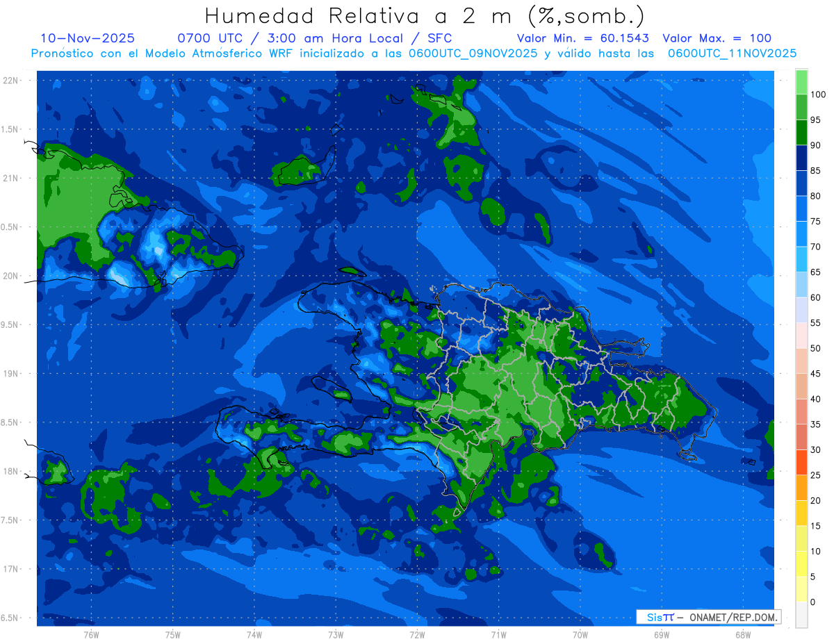Click the '30' color bar label
This screenshot has width=834, height=644.
pos(815,449)
